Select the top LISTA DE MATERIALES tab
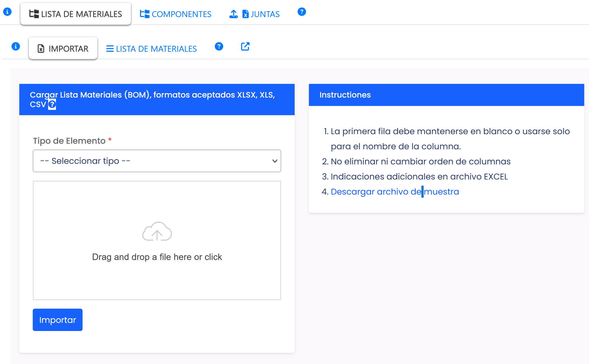 76,14
